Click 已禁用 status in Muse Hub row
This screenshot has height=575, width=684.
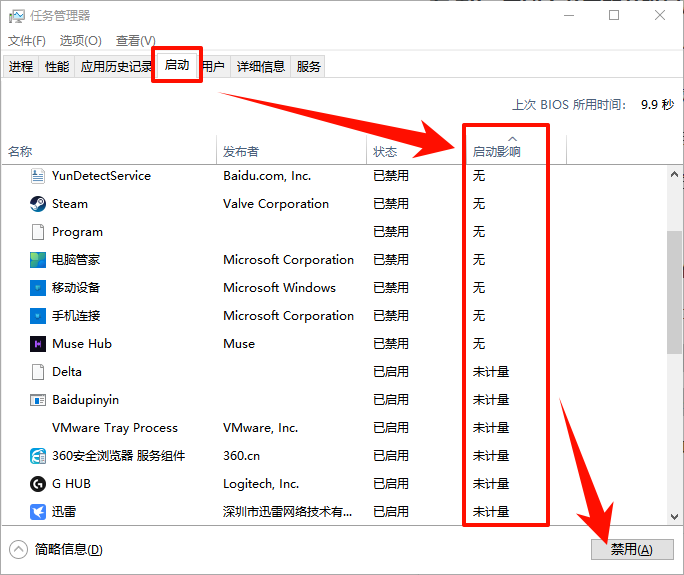[391, 344]
